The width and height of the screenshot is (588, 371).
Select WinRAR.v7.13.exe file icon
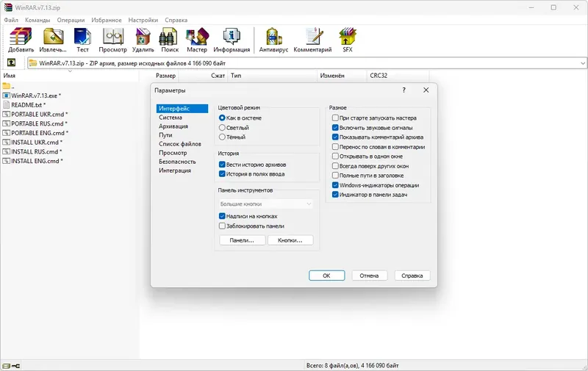(6, 96)
